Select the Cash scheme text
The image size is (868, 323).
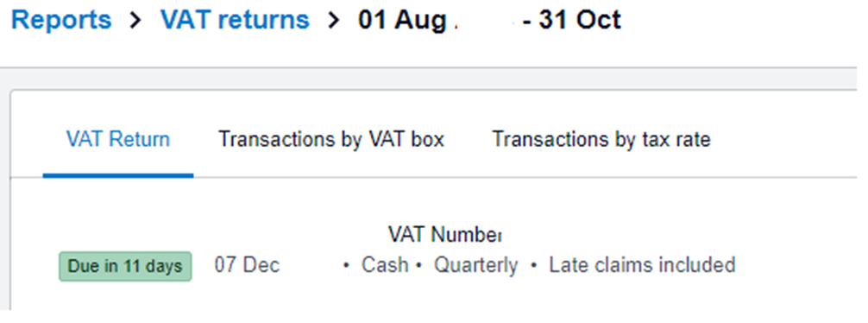pos(385,265)
